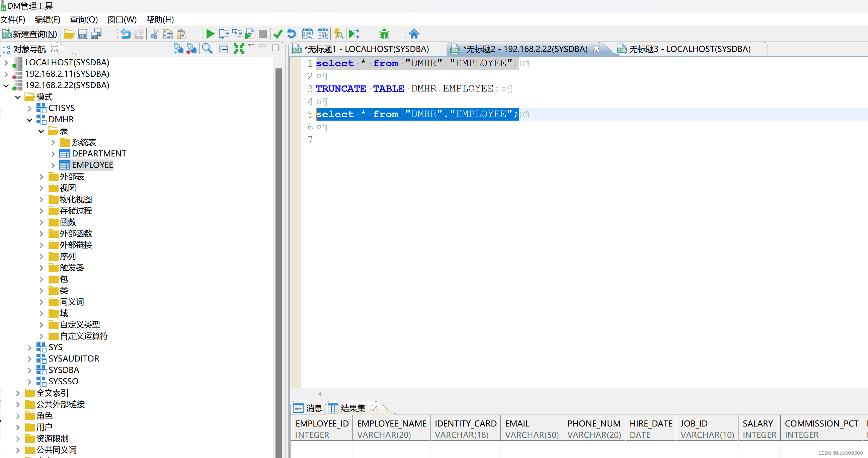Click the object navigator vertical scrollbar
The height and width of the screenshot is (458, 868).
(278, 236)
